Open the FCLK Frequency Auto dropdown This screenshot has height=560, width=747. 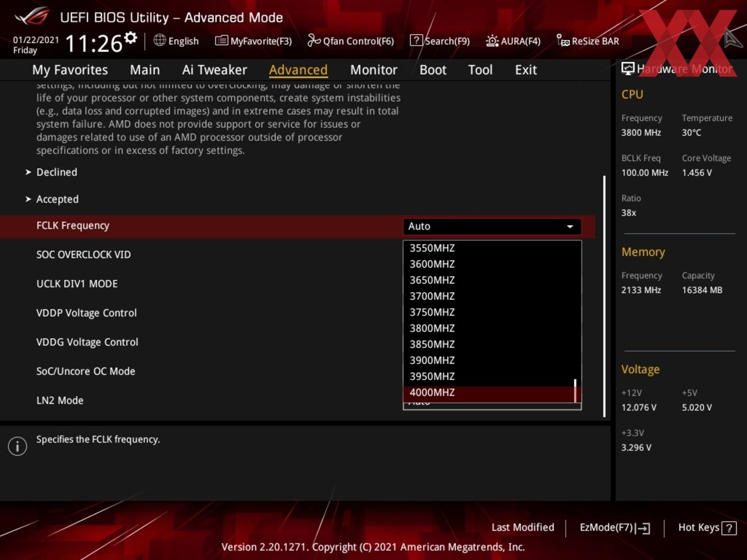(x=492, y=226)
